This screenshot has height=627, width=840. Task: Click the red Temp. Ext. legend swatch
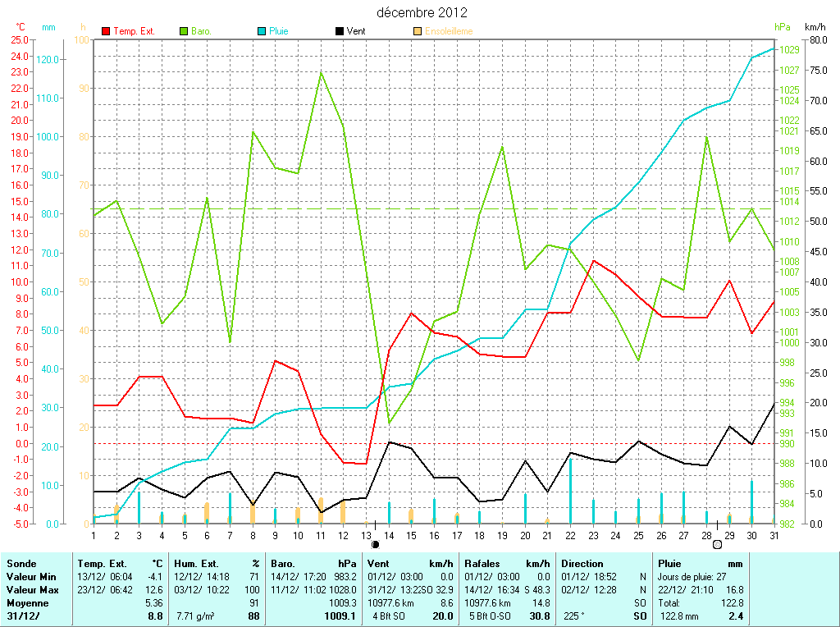[106, 31]
